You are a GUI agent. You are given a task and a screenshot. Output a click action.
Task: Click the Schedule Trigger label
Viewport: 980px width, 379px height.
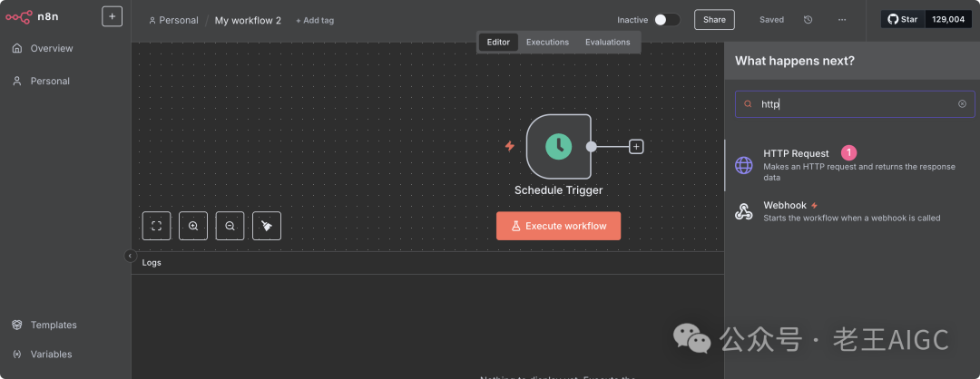pos(559,190)
